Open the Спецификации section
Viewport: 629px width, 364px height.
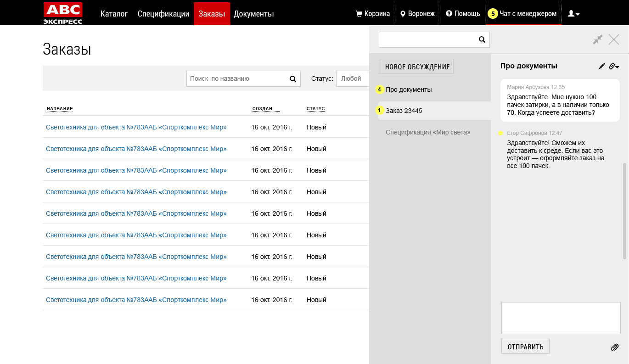163,14
